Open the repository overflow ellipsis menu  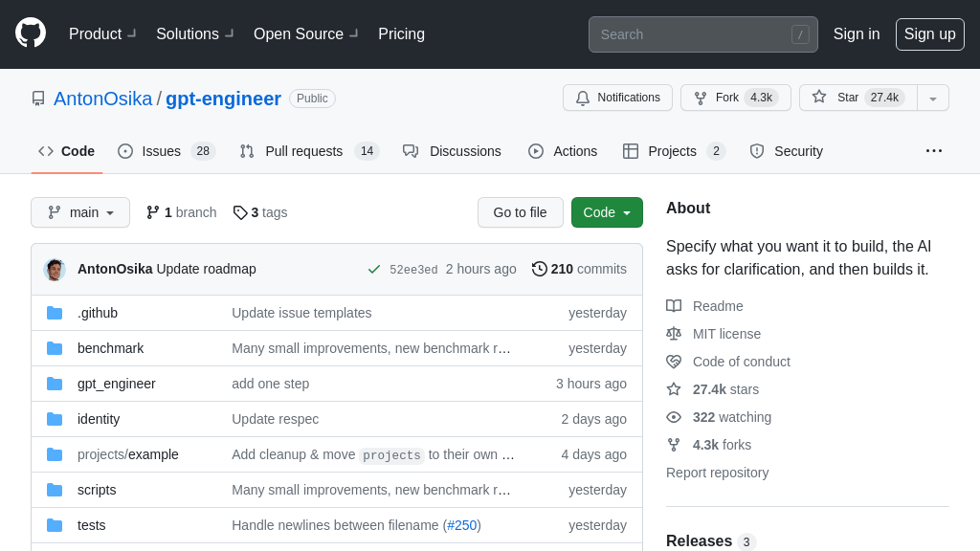[x=934, y=151]
